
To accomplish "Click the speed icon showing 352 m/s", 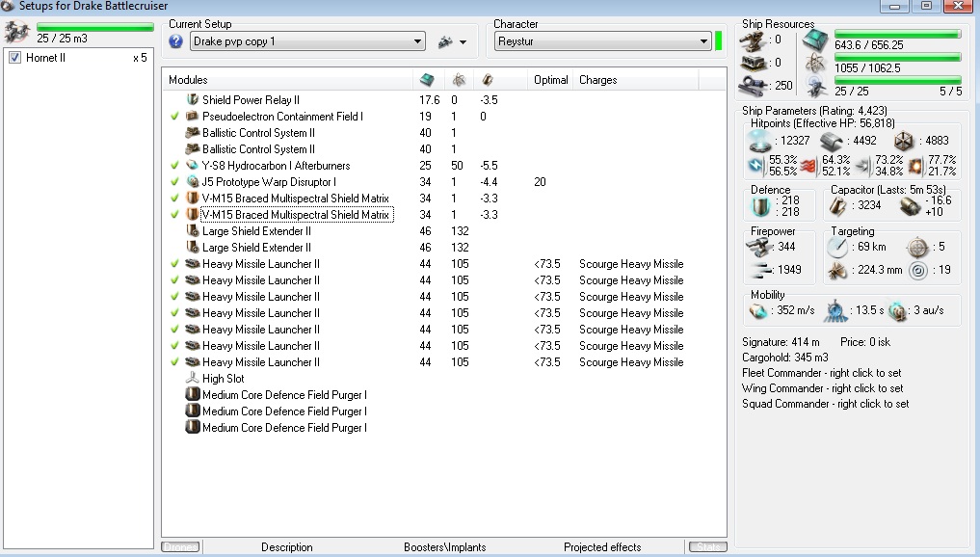I will (x=758, y=310).
